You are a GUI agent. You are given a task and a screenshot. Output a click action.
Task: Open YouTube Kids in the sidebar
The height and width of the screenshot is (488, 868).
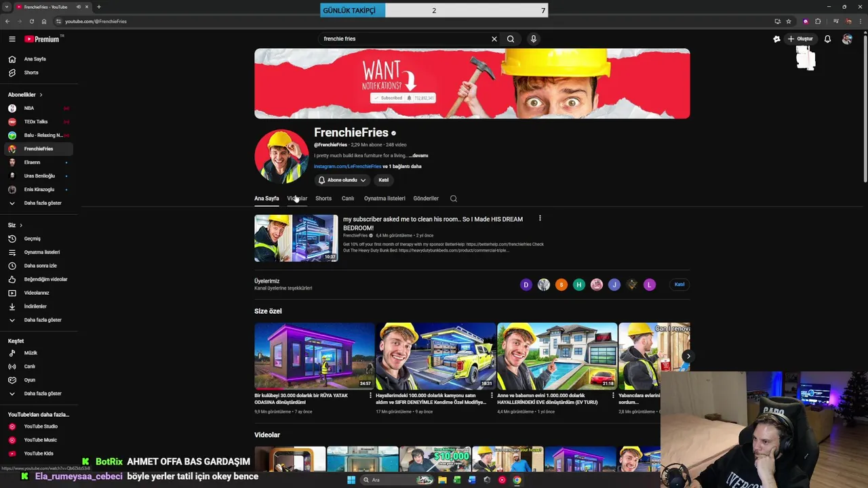tap(37, 453)
